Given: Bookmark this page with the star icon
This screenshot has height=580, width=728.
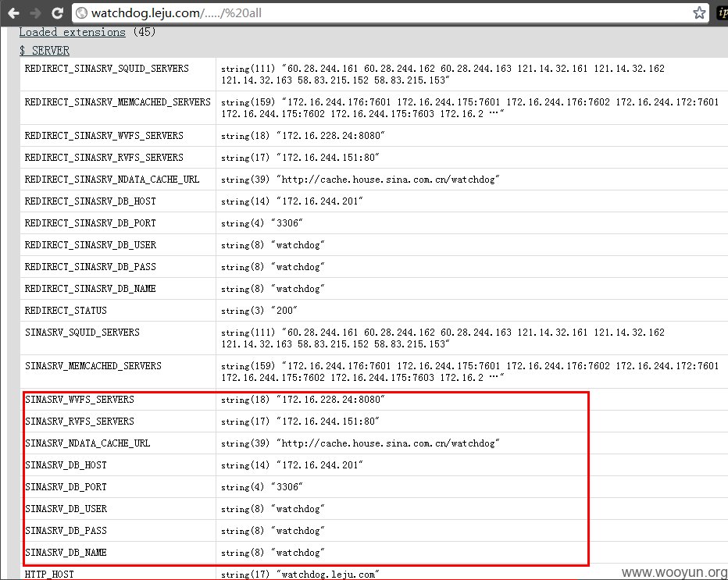Looking at the screenshot, I should click(x=699, y=13).
